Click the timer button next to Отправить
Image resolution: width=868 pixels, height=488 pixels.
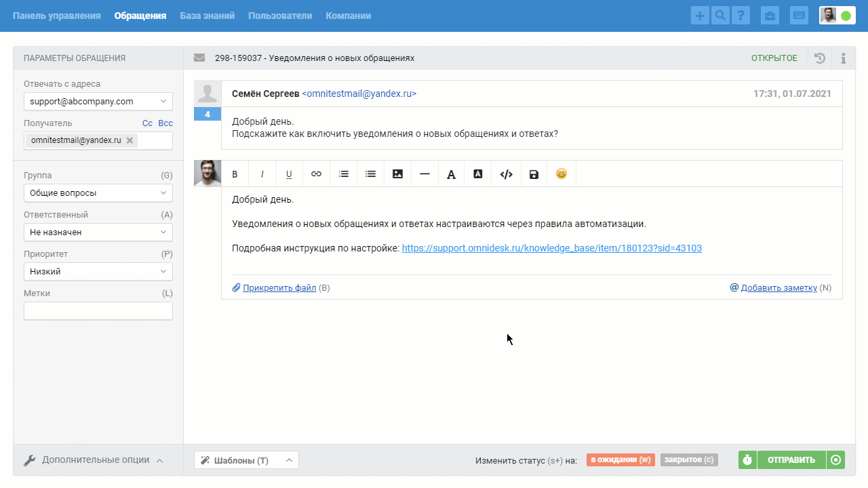coord(747,460)
